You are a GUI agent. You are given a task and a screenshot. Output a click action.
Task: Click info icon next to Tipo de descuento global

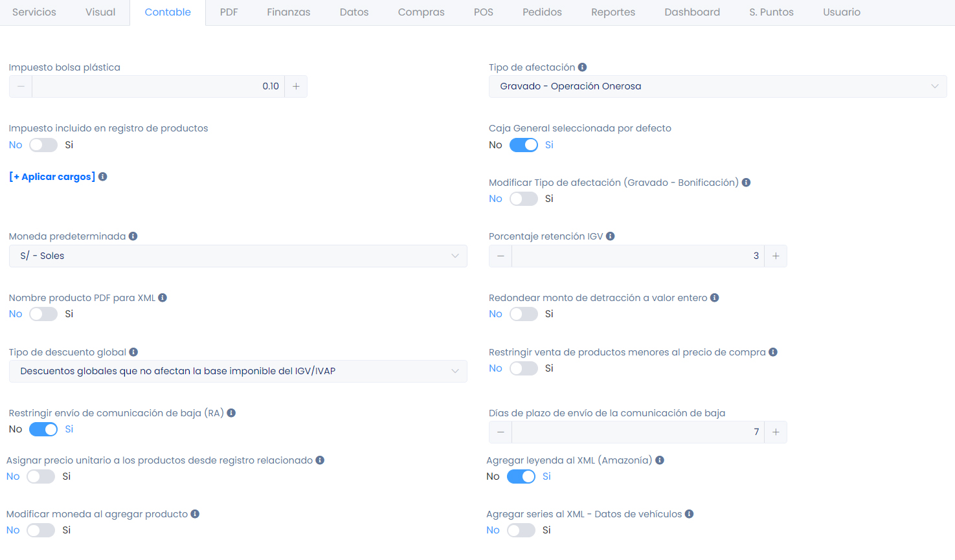[x=133, y=352]
